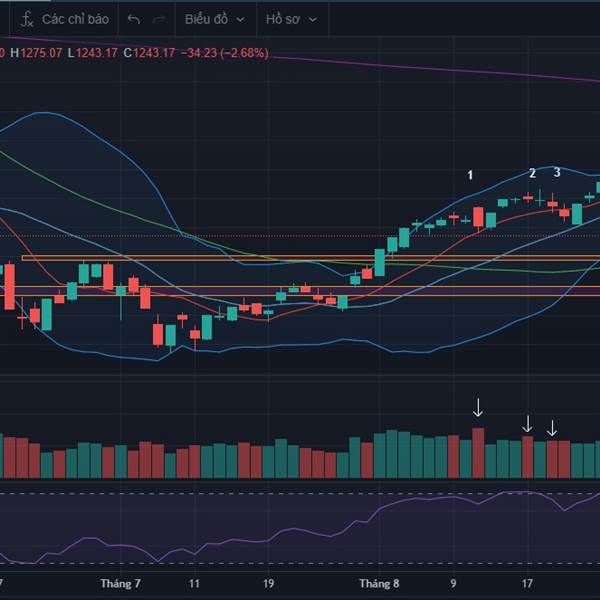Click the Tháng 8 time axis label
Viewport: 600px width, 600px height.
pyautogui.click(x=379, y=584)
